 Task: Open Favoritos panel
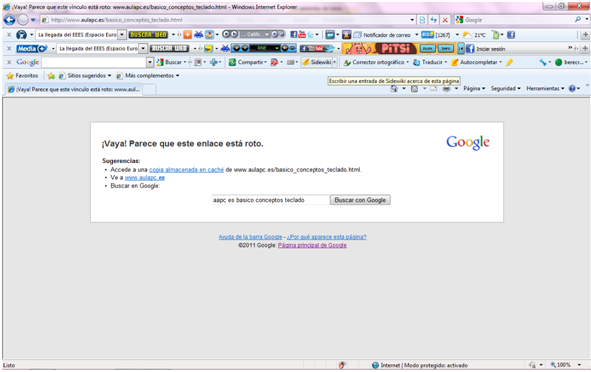pos(23,76)
